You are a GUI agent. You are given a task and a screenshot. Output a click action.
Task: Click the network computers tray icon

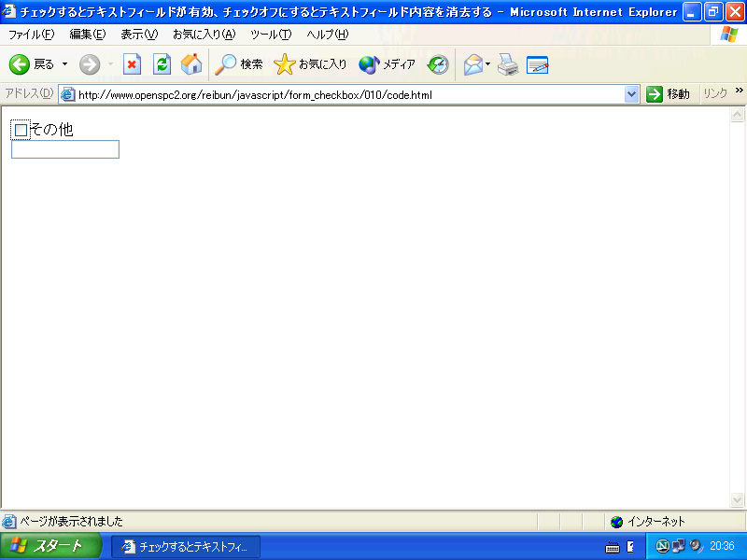[x=678, y=546]
